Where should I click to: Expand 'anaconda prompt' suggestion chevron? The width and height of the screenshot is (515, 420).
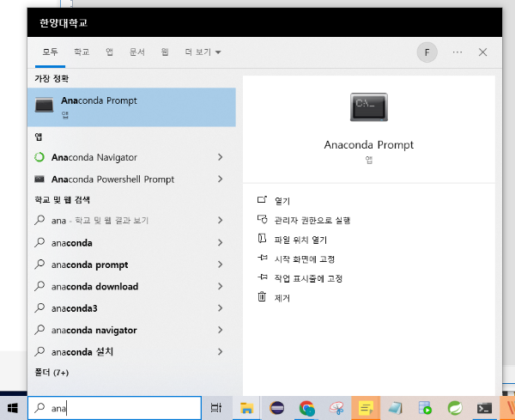(x=220, y=265)
